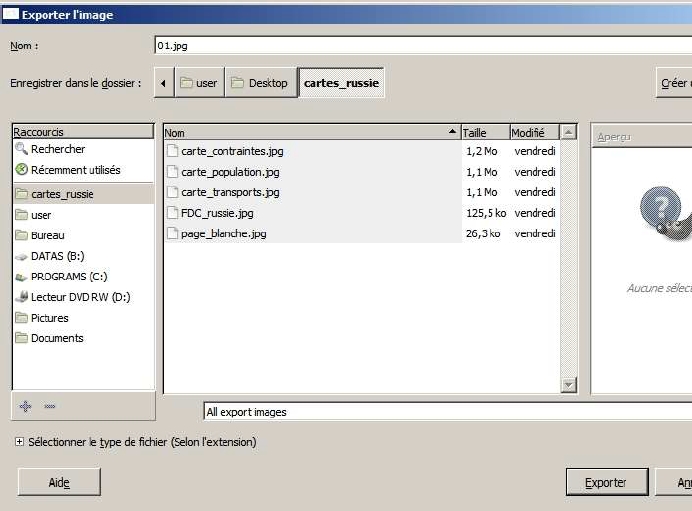Screen dimensions: 692x511
Task: Click the remove bookmark minus icon
Action: coord(50,406)
